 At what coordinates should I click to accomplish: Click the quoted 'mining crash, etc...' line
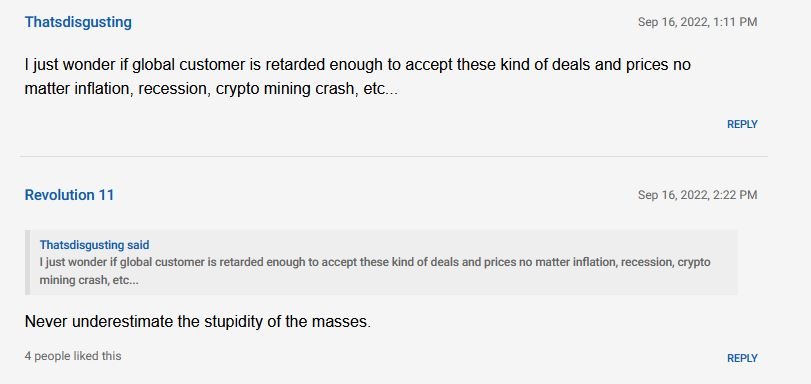(89, 280)
